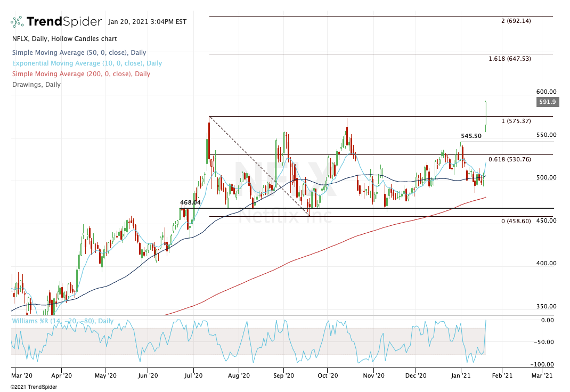This screenshot has height=392, width=570.
Task: Click the 545.50 price level annotation
Action: [471, 136]
